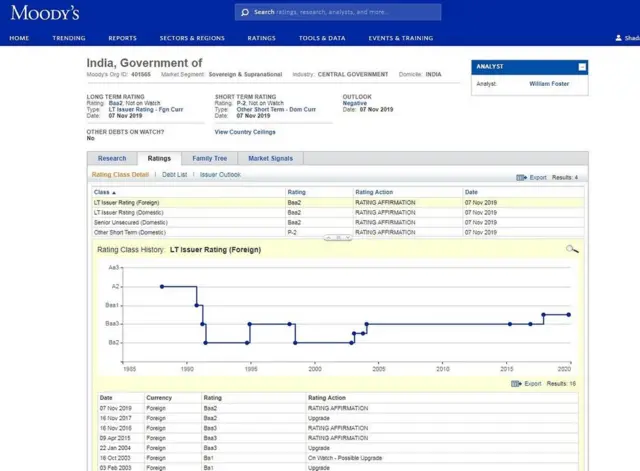640x471 pixels.
Task: View Country Ceilings link
Action: tap(246, 131)
